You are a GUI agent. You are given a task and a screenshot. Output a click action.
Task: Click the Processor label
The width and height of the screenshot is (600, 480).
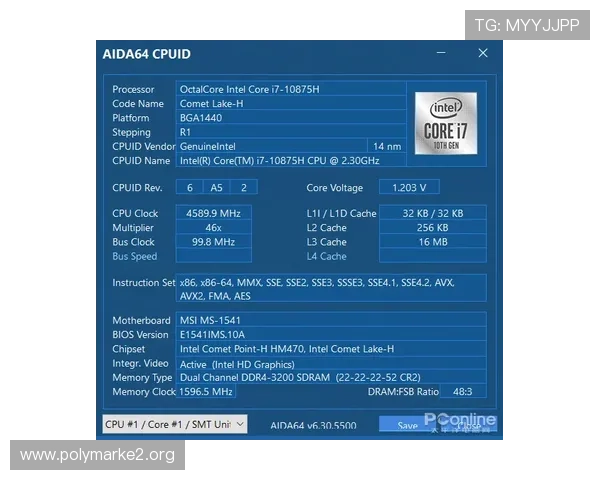coord(133,89)
